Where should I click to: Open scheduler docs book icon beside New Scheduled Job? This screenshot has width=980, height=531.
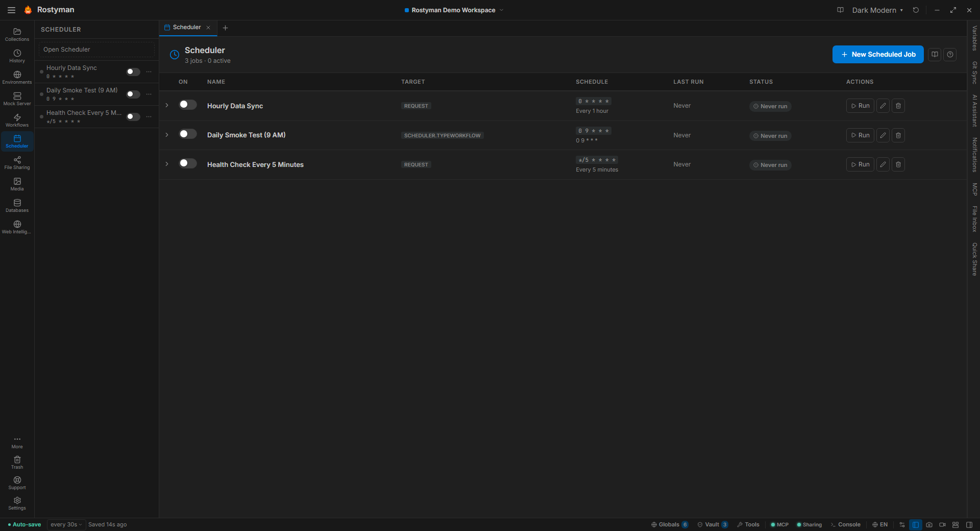[935, 54]
